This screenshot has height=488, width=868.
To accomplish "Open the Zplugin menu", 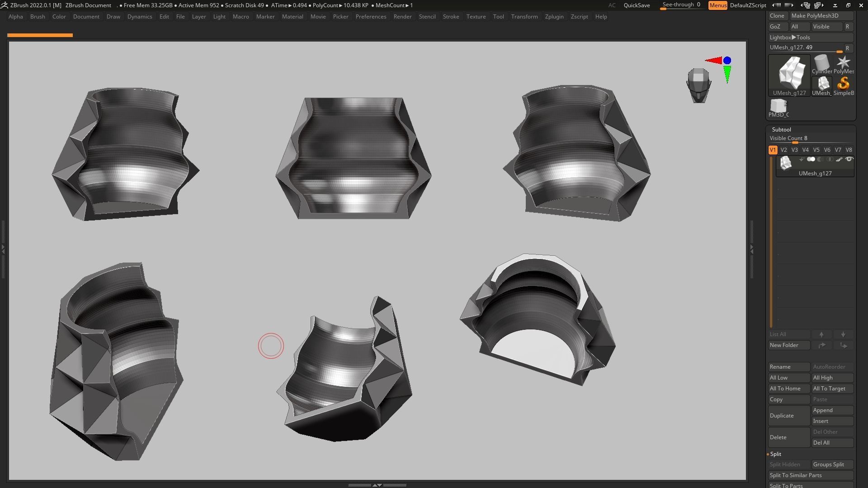I will click(x=554, y=17).
